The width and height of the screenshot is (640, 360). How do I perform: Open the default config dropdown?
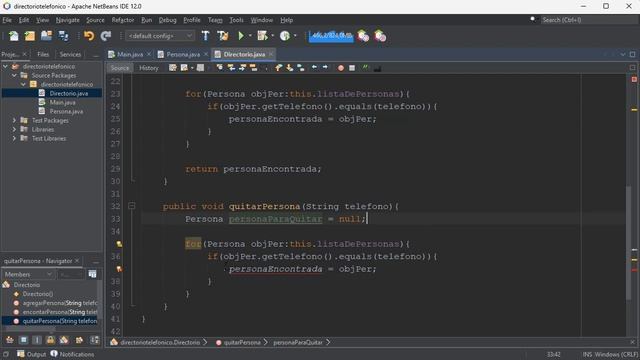(x=160, y=36)
